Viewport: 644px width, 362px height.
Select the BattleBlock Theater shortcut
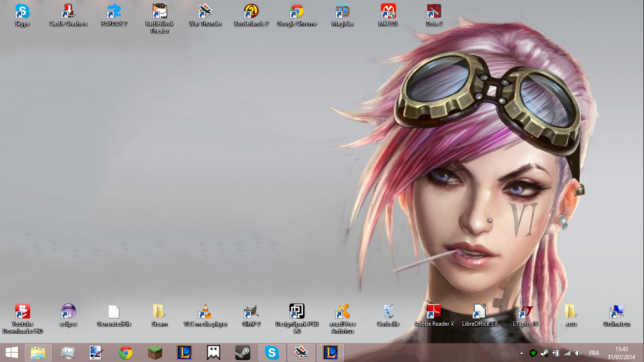[159, 18]
